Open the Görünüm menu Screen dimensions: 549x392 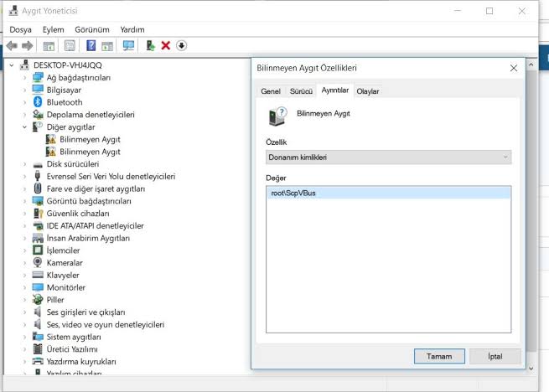pos(92,30)
